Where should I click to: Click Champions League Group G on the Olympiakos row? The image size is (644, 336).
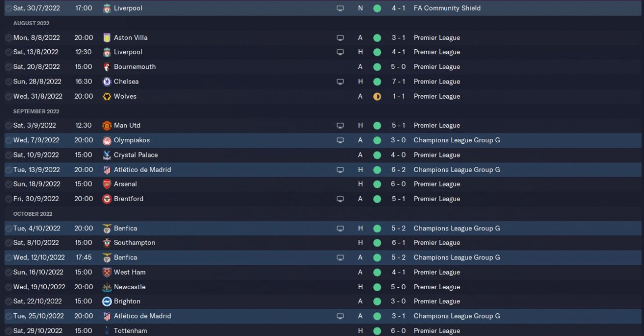click(x=456, y=140)
